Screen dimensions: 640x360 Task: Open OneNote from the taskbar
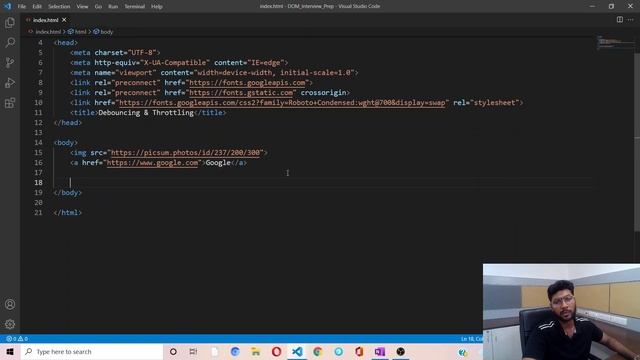380,351
